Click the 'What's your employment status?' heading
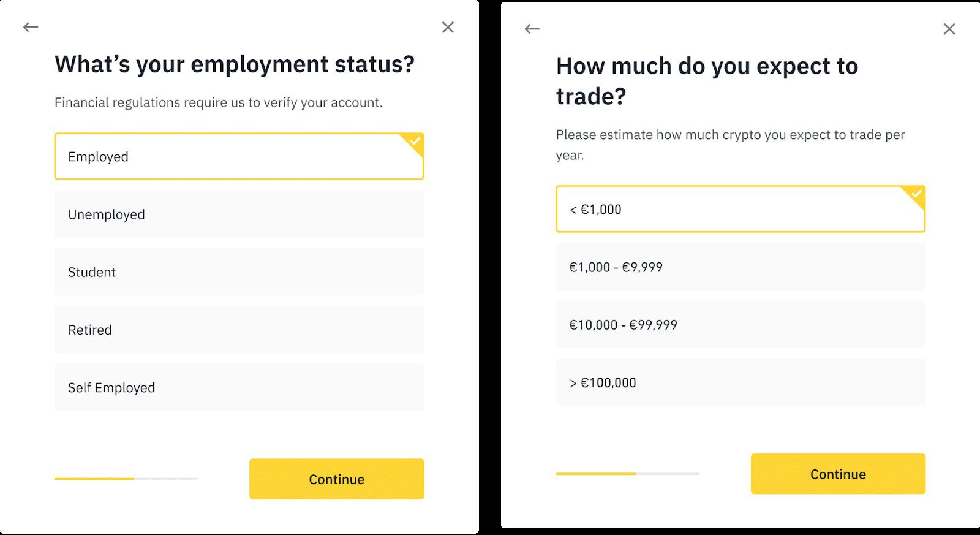The height and width of the screenshot is (535, 980). (x=235, y=64)
